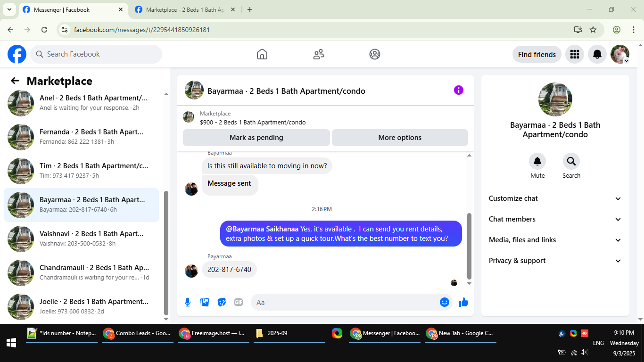Open the GIF picker icon

[x=239, y=302]
